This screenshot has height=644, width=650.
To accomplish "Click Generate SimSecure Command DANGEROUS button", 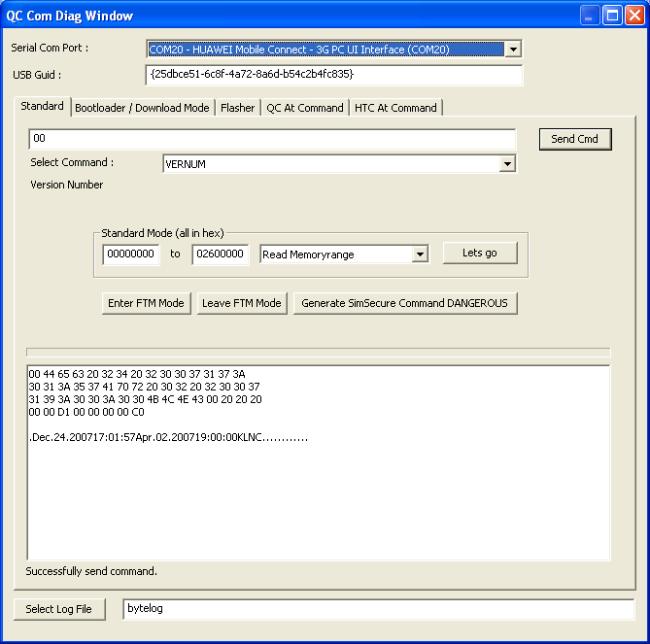I will (x=405, y=303).
